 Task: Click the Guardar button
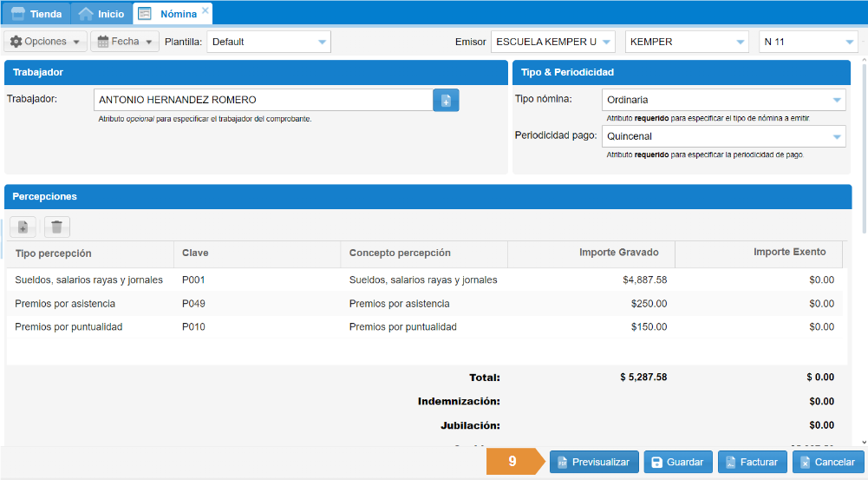[676, 462]
